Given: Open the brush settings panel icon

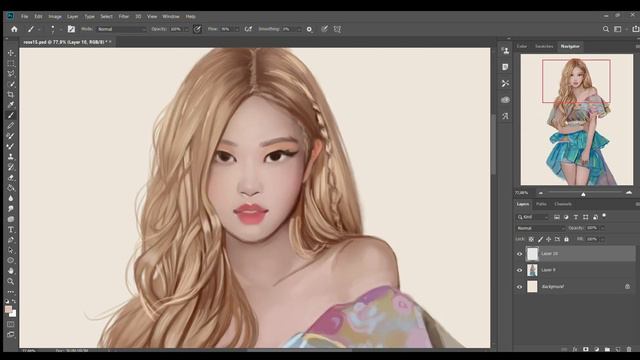Looking at the screenshot, I should point(71,29).
